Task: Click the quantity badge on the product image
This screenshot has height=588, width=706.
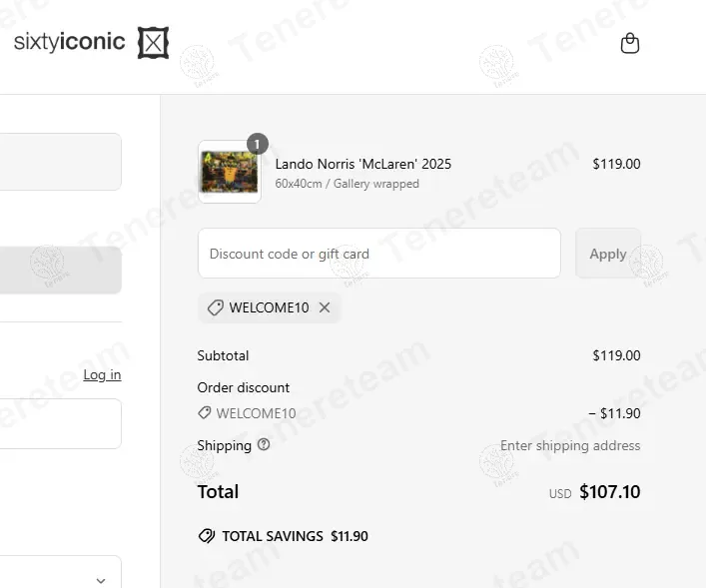Action: click(257, 145)
